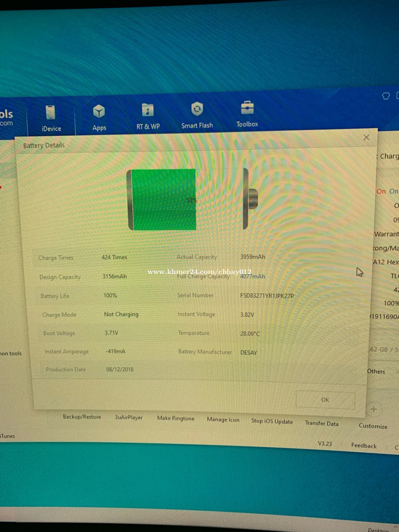Click the serial number F5D83271YR1JPK27P
399x532 pixels.
tap(267, 296)
